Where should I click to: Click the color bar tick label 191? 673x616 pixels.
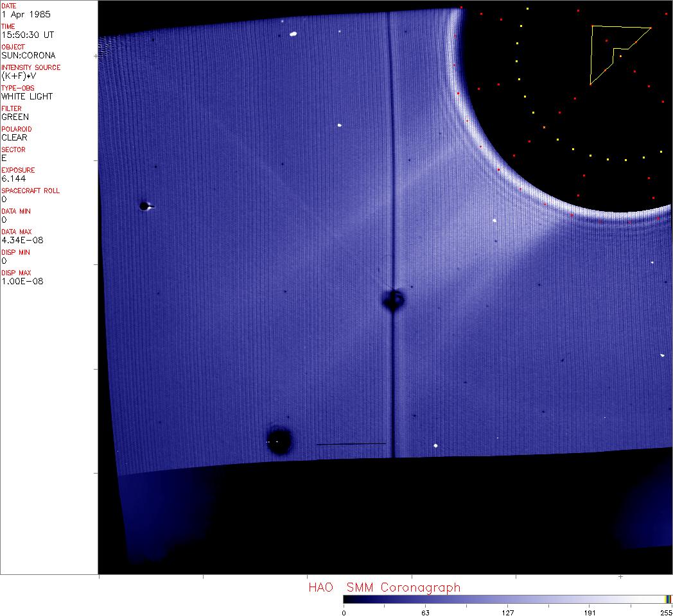pos(590,612)
